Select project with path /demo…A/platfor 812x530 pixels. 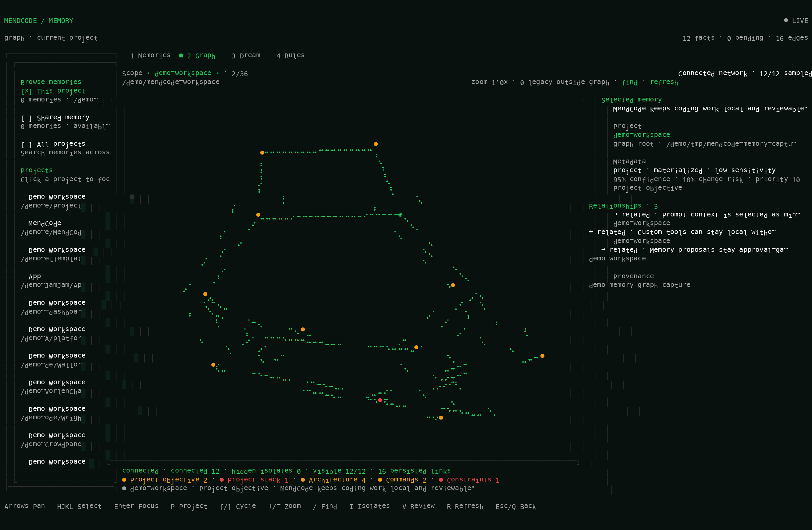pyautogui.click(x=51, y=338)
